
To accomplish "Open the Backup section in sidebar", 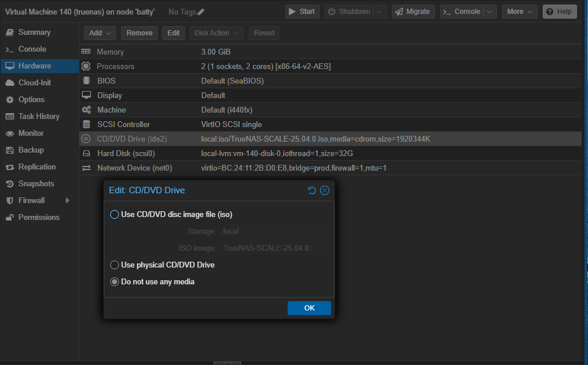I will point(31,150).
